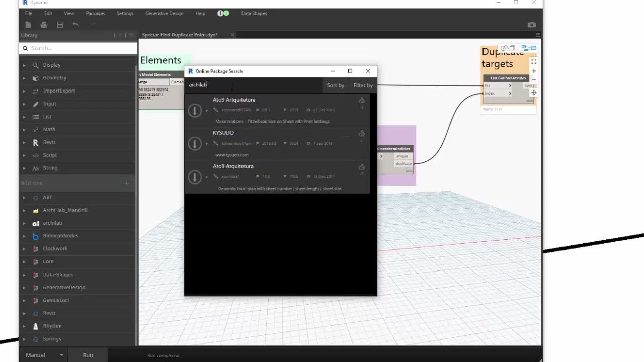Click the canvas Zoom Out minus icon
Screen dimensions: 644x362
534,80
